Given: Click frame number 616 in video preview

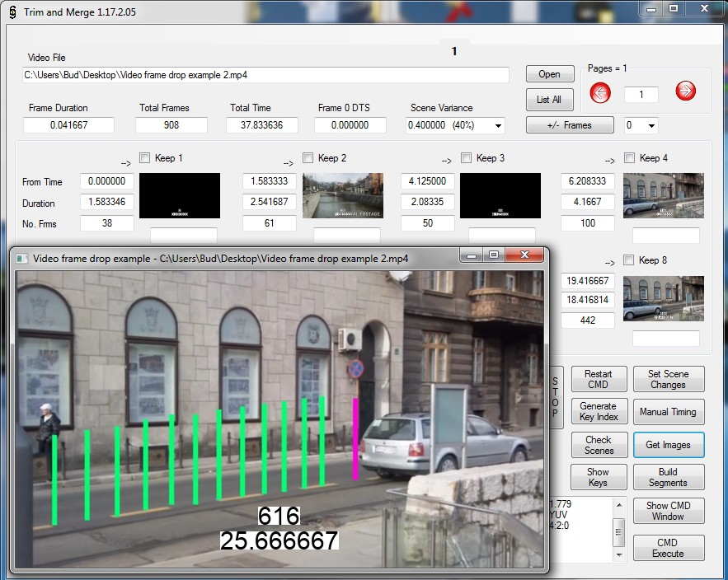Looking at the screenshot, I should [x=279, y=516].
